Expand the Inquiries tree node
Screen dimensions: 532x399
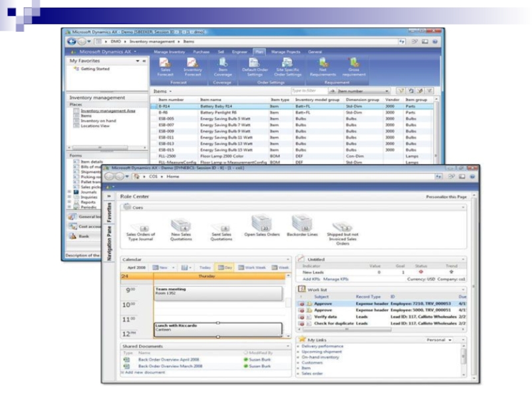point(70,197)
